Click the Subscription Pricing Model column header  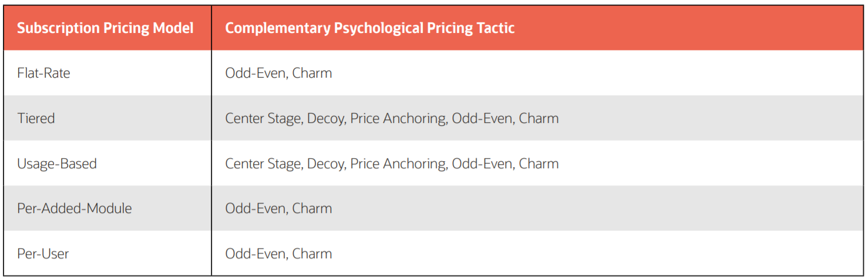pos(105,28)
